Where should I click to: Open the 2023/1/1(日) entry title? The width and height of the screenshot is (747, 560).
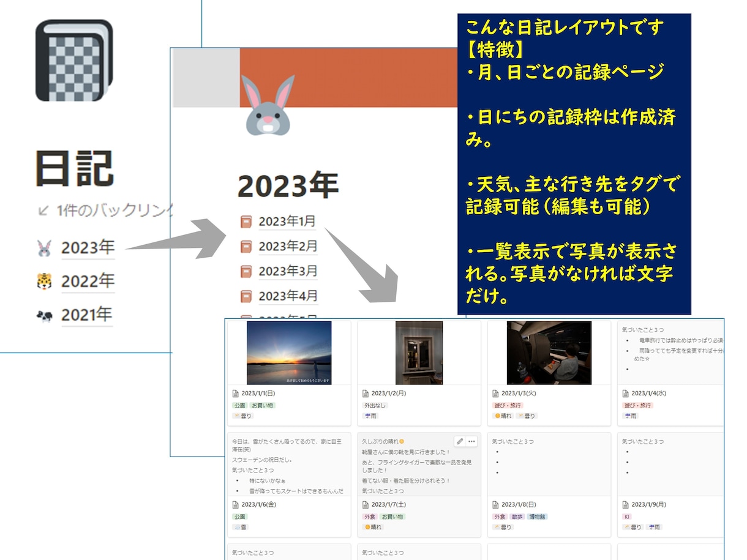pyautogui.click(x=258, y=394)
